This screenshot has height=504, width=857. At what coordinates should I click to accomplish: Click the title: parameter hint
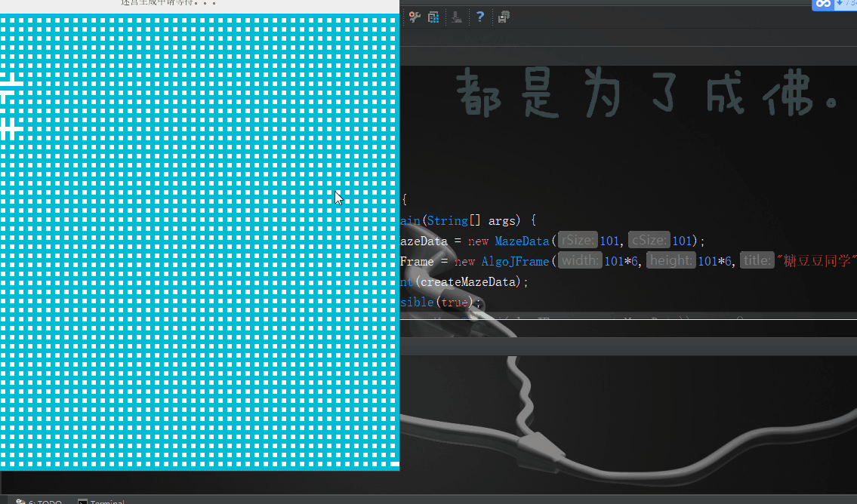[x=757, y=260]
